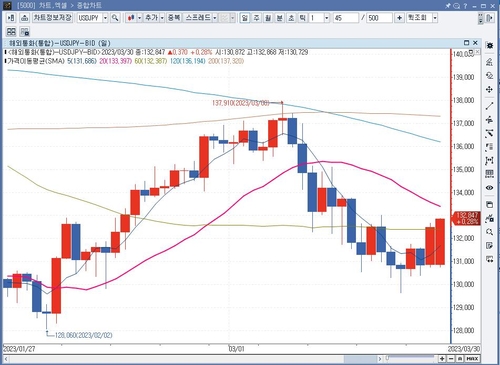Image resolution: width=500 pixels, height=365 pixels.
Task: Select the 주 weekly period toggle
Action: click(256, 18)
